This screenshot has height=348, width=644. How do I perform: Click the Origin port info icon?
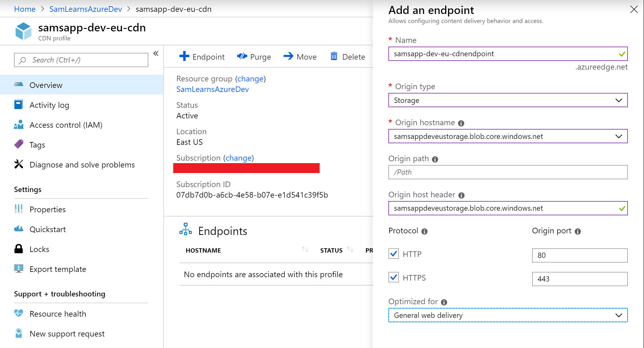578,231
